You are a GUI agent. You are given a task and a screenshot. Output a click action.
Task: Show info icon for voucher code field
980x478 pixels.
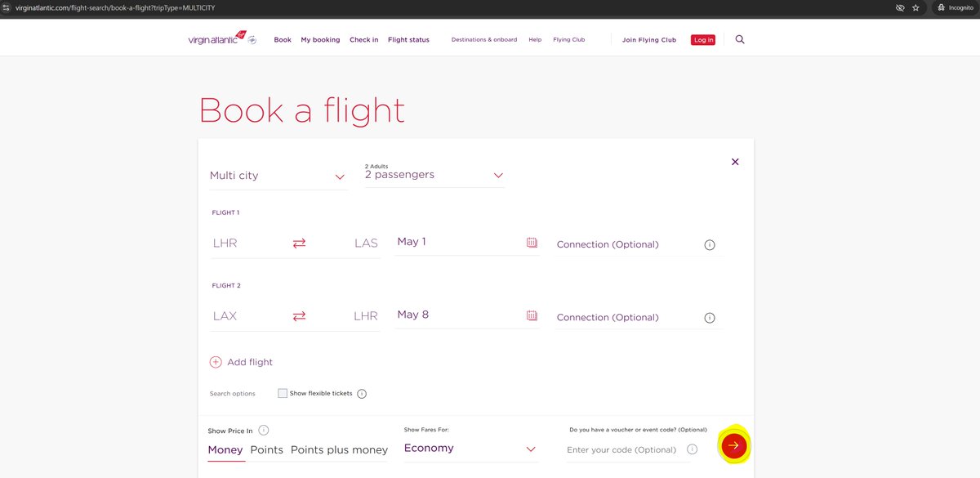pos(692,449)
